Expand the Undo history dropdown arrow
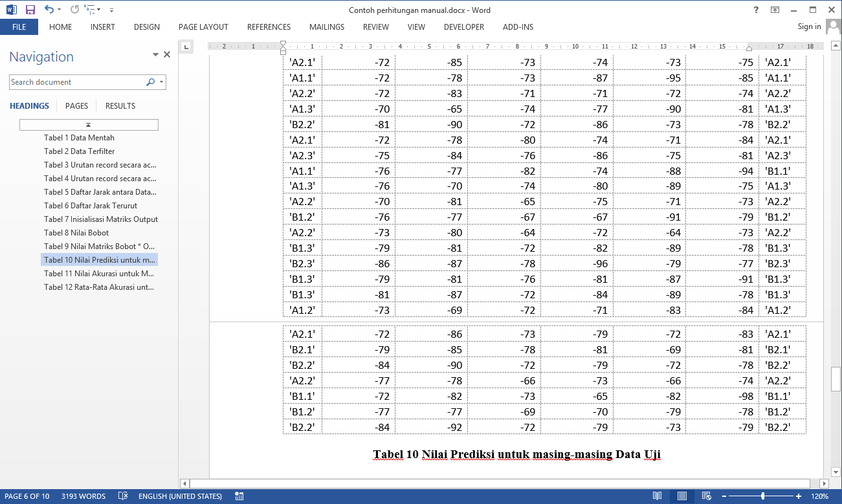Screen dimensions: 842x504 tap(60, 10)
